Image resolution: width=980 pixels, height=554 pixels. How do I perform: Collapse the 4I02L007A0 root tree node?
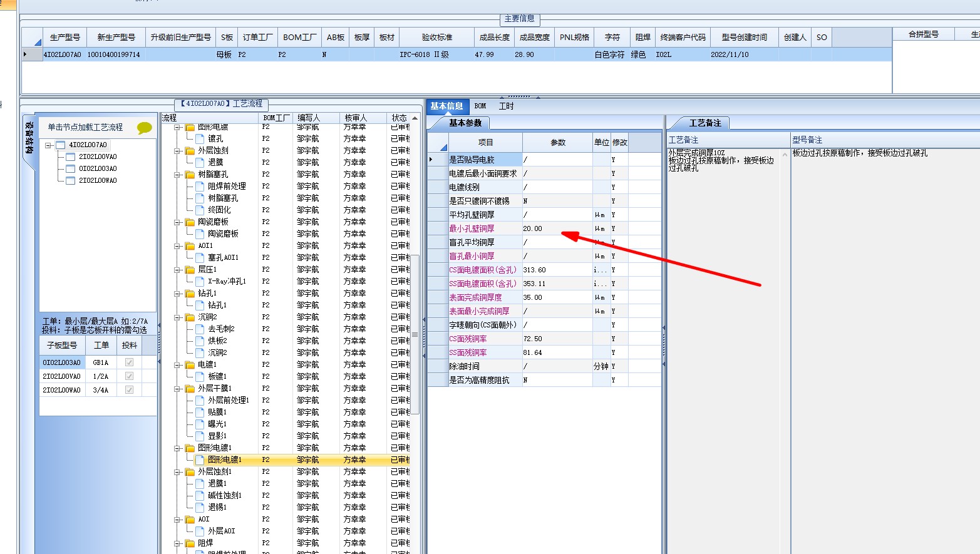[x=48, y=145]
